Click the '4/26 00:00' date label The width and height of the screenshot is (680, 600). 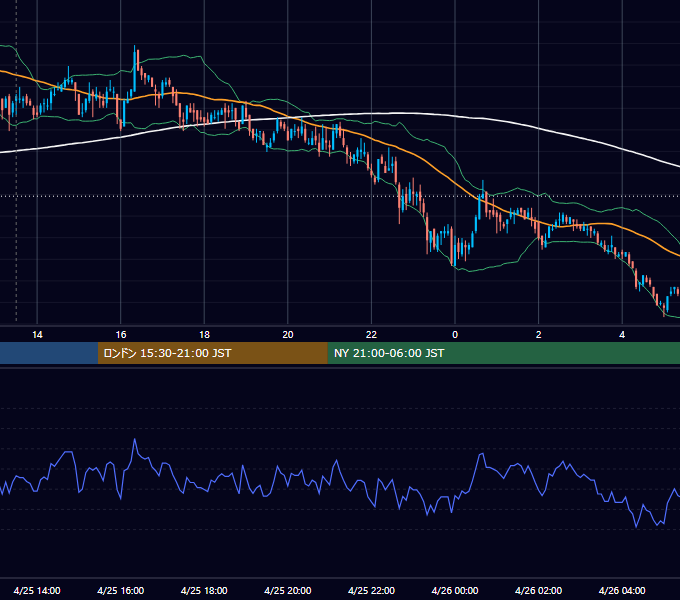tap(455, 590)
